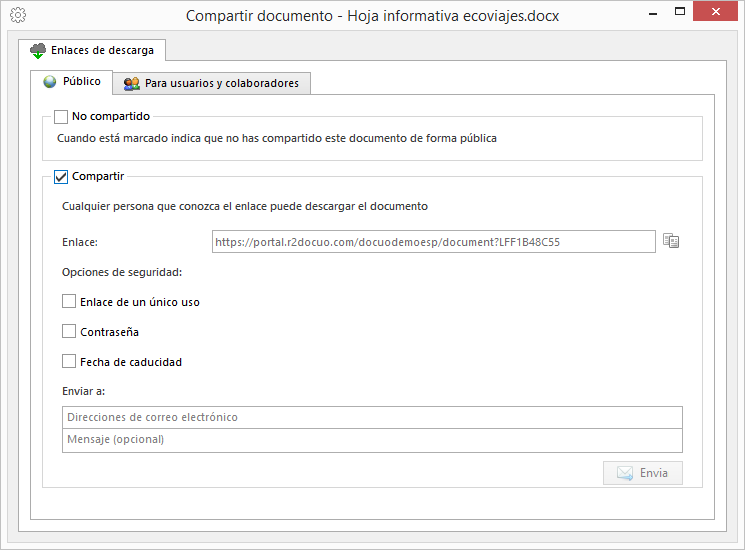Maximize the Compartir documento window
The height and width of the screenshot is (550, 745).
click(680, 11)
